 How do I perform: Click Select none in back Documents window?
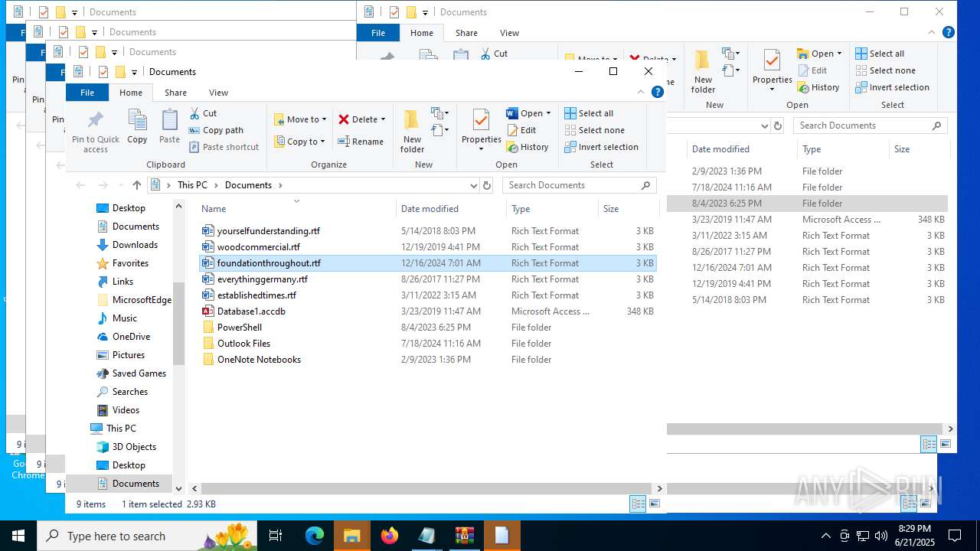coord(885,70)
